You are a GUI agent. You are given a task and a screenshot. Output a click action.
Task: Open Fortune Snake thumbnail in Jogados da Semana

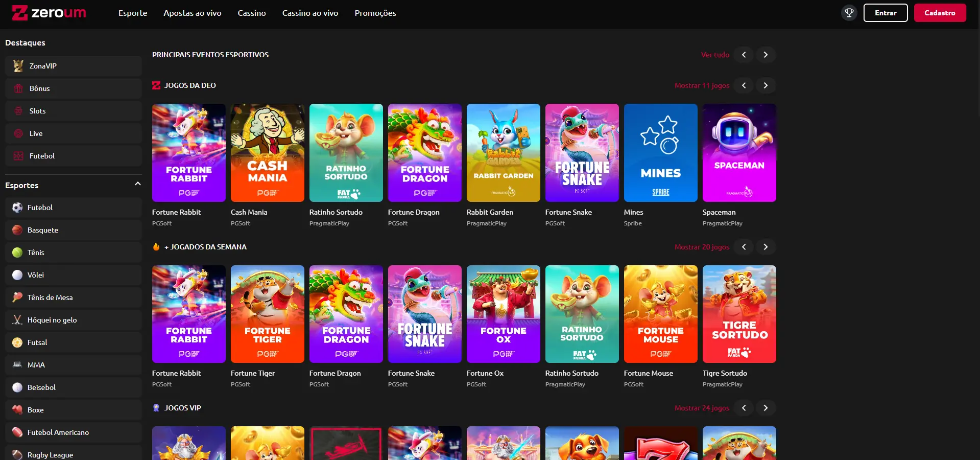click(x=425, y=314)
